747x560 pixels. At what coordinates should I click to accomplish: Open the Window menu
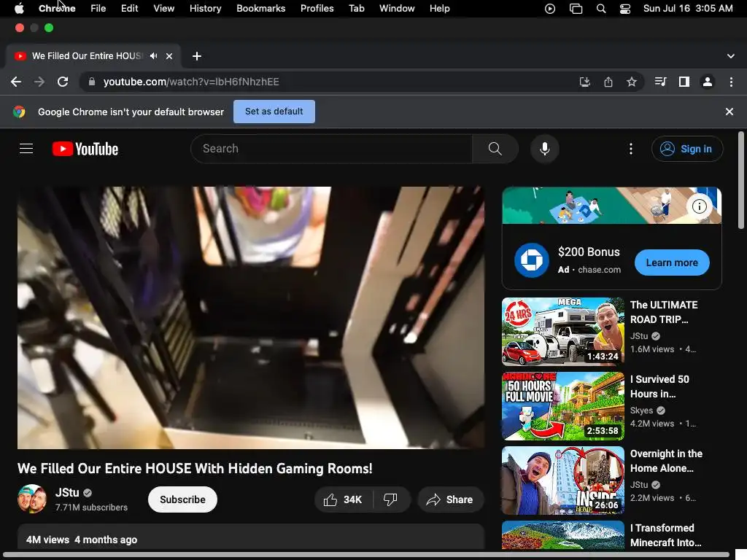pos(397,9)
